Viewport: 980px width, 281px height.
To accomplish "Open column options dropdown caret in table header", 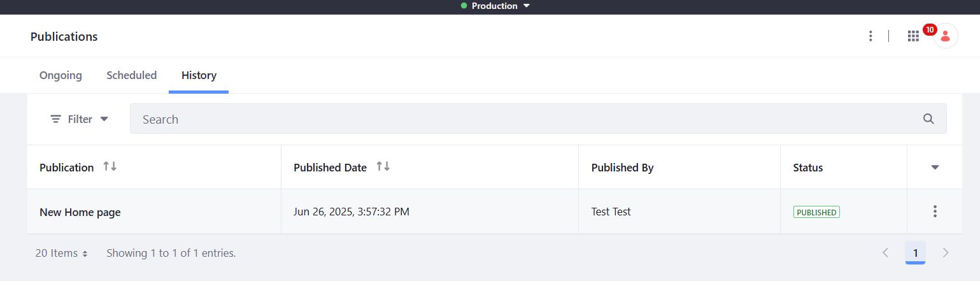I will (x=935, y=168).
